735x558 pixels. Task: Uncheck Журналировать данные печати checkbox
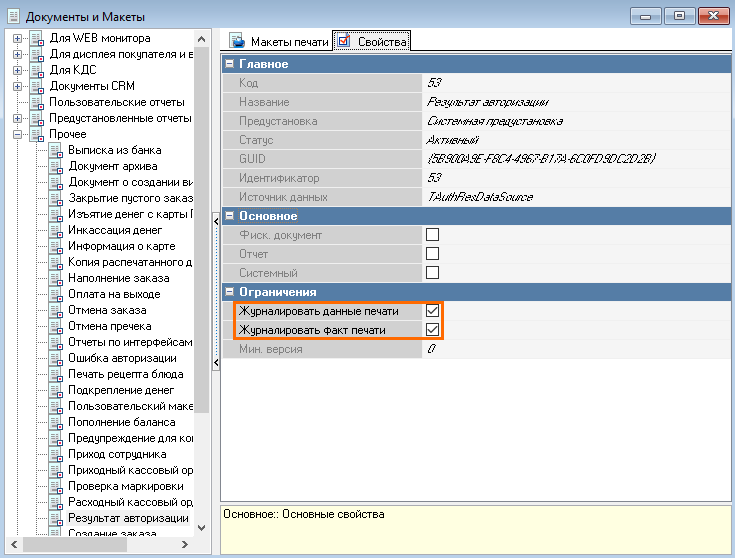(433, 311)
